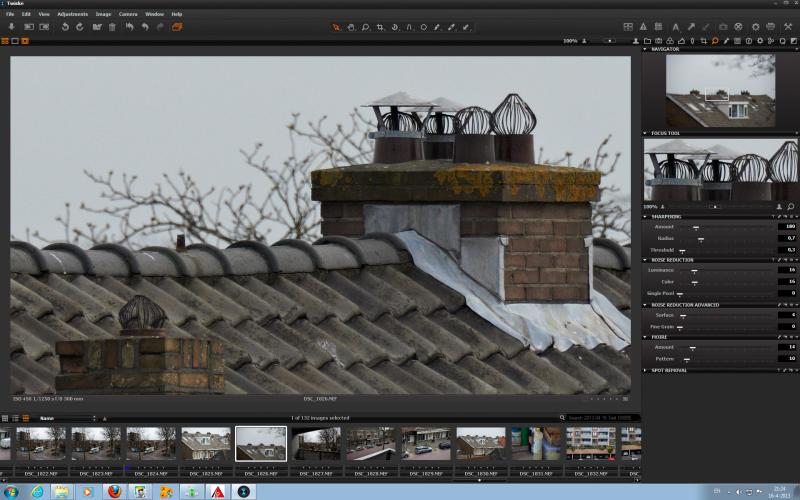Open the Batch gear tool tab

[x=760, y=41]
